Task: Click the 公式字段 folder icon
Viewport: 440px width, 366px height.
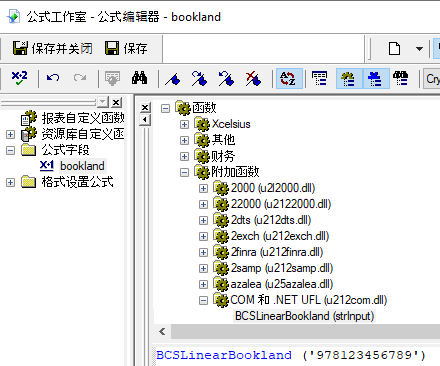Action: 29,150
